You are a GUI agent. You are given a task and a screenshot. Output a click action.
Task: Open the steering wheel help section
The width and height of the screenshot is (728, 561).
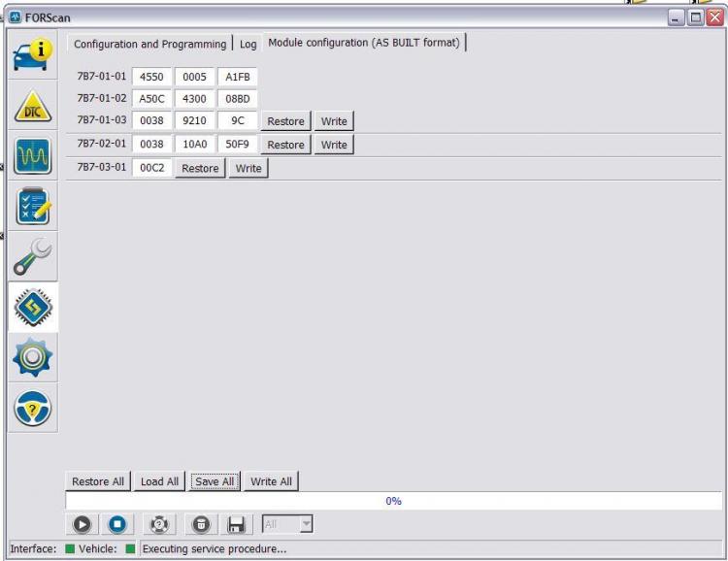click(x=32, y=409)
